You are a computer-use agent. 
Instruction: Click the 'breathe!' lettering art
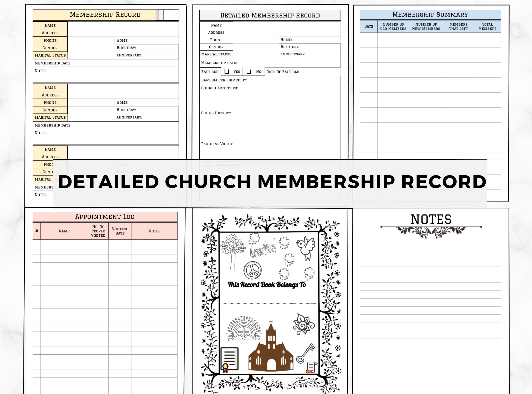pos(263,249)
